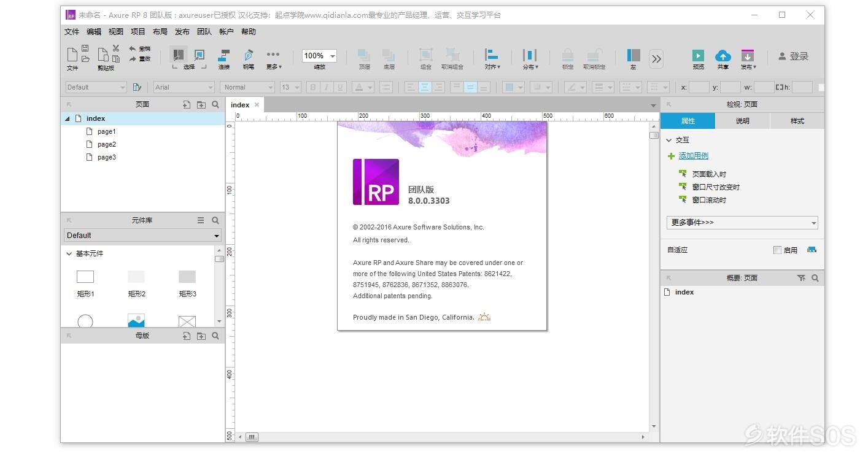
Task: Open the line color picker
Action: coord(575,87)
